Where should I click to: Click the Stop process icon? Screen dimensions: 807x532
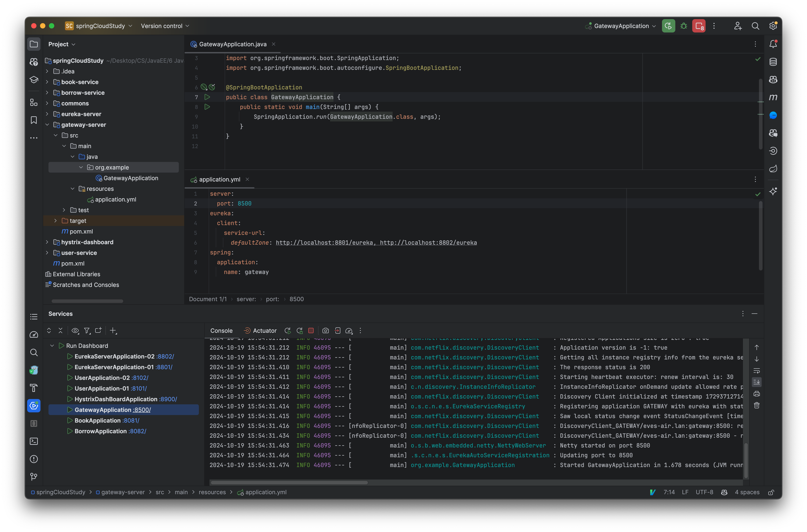click(x=311, y=330)
